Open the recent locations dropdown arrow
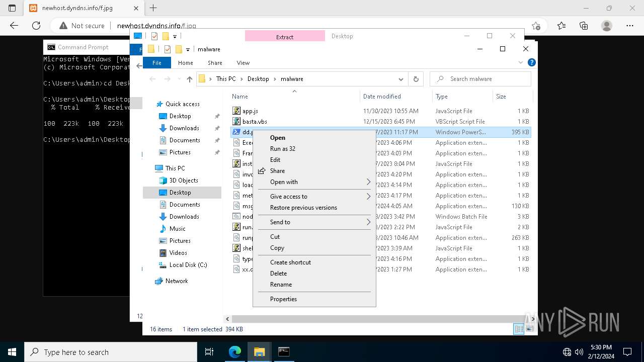 click(x=178, y=79)
